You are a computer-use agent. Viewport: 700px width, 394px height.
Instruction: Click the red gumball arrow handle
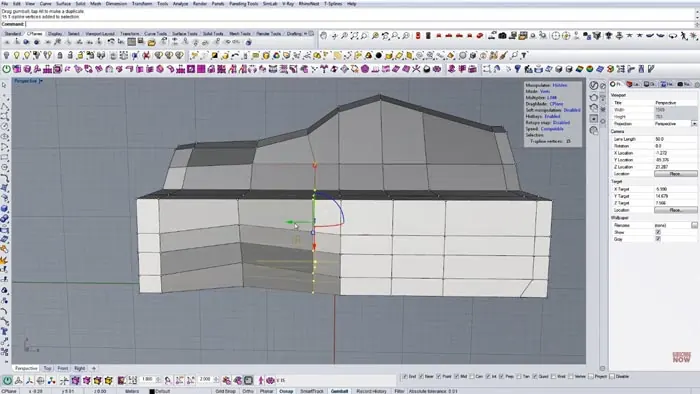click(314, 246)
